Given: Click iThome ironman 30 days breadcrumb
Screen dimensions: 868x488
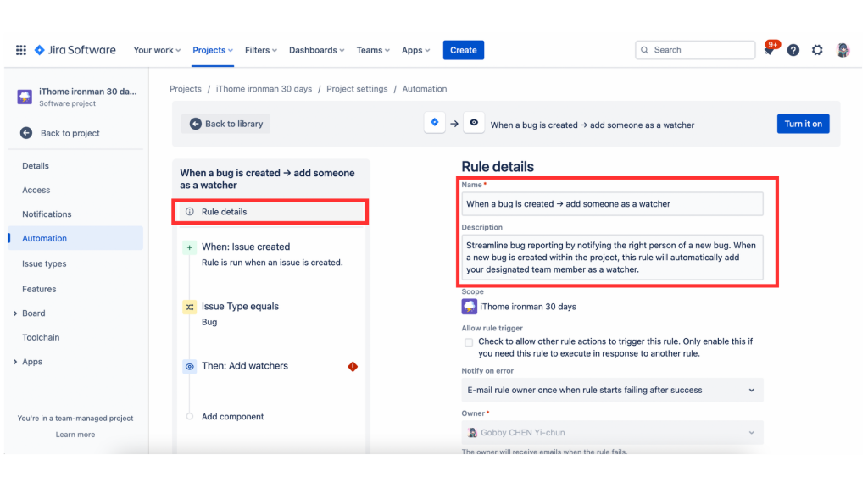Looking at the screenshot, I should point(264,88).
